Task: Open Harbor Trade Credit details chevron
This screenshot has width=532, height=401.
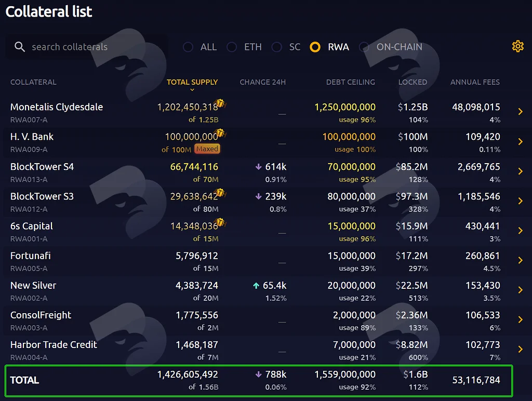Action: click(521, 349)
